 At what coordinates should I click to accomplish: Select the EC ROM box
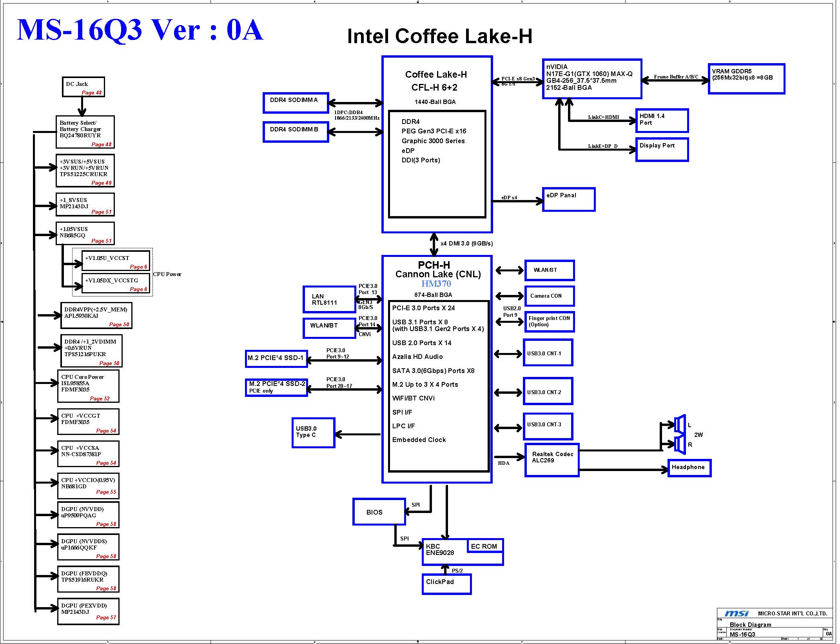(x=485, y=546)
